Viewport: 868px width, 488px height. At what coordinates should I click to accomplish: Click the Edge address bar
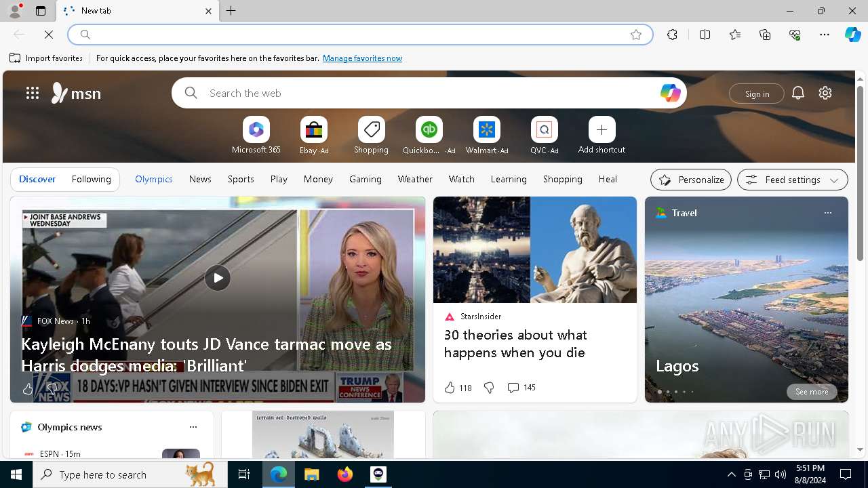359,35
